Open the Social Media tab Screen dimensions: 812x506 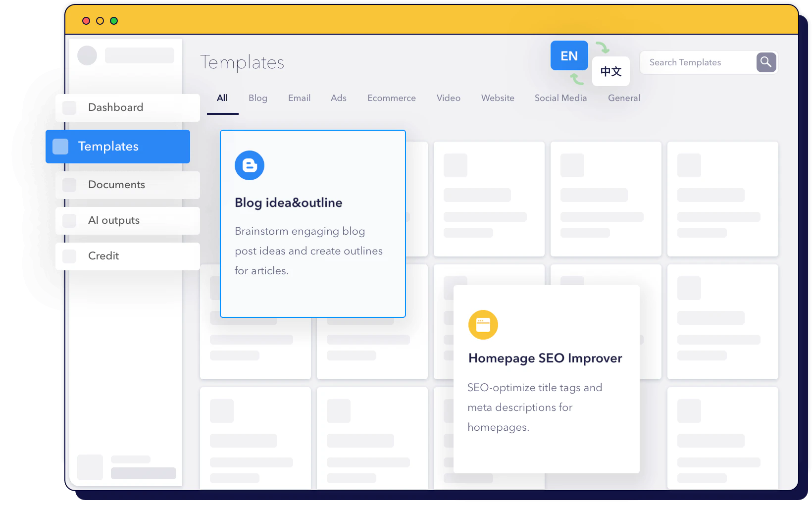click(561, 98)
